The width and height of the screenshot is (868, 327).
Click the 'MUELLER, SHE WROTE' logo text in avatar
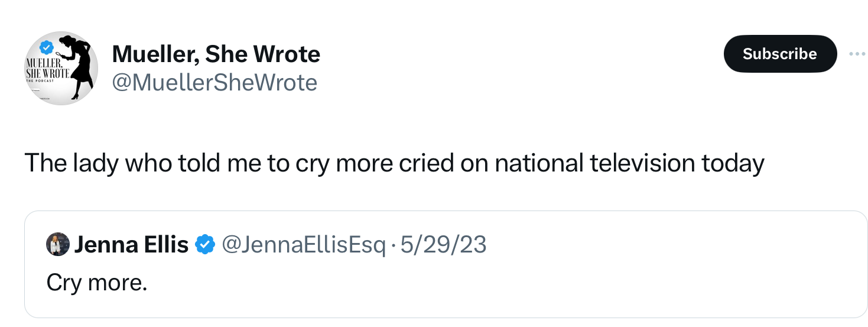45,69
